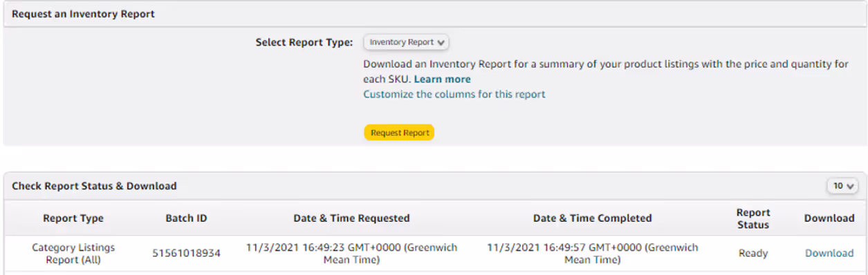Click the Check Report Status & Download heading
Viewport: 868px width, 275px height.
pyautogui.click(x=94, y=186)
